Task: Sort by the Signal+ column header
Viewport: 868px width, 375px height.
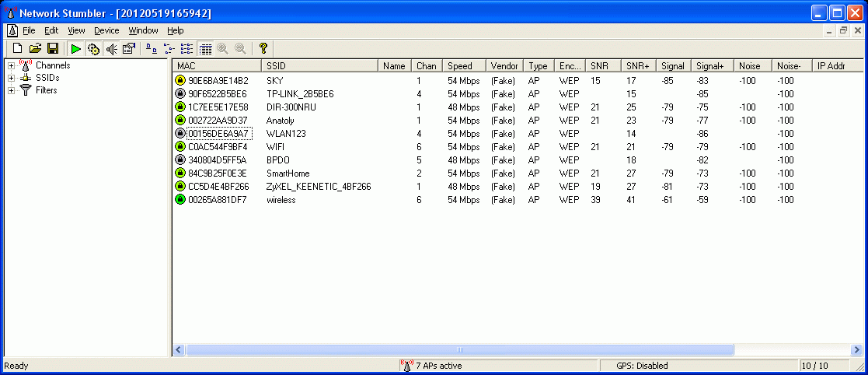Action: click(713, 66)
